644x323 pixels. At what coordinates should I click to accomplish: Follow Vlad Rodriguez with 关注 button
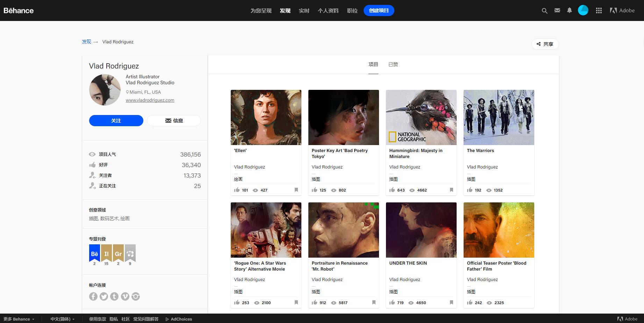tap(116, 121)
